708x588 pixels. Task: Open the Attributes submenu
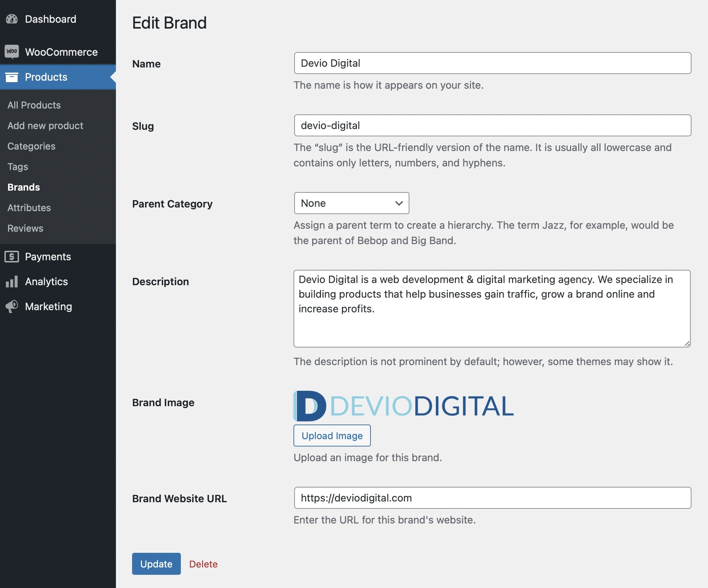[29, 208]
